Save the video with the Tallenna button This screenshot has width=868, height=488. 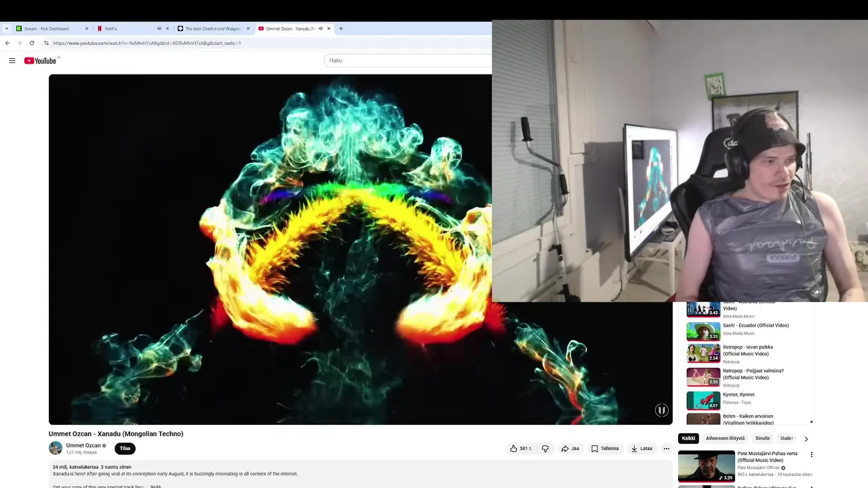605,448
